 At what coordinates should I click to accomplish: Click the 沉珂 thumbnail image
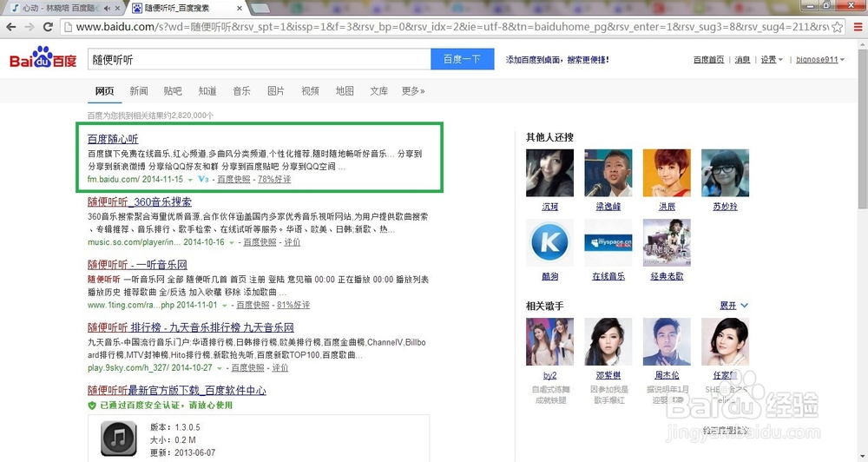[549, 173]
